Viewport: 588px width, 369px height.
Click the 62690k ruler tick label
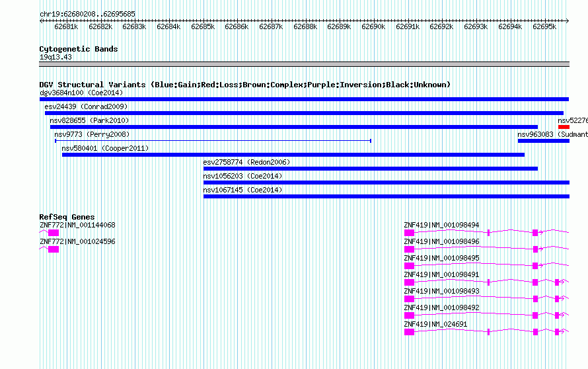373,26
